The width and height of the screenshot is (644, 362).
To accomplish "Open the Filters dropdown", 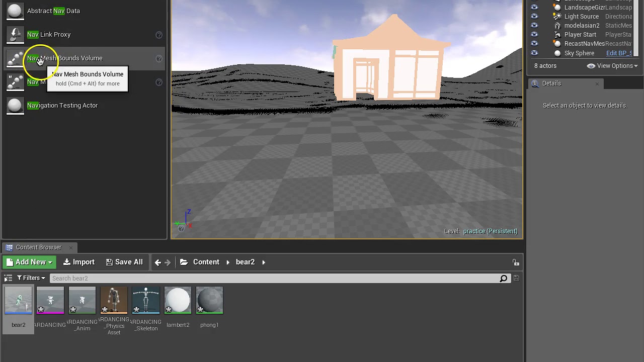I will tap(31, 278).
